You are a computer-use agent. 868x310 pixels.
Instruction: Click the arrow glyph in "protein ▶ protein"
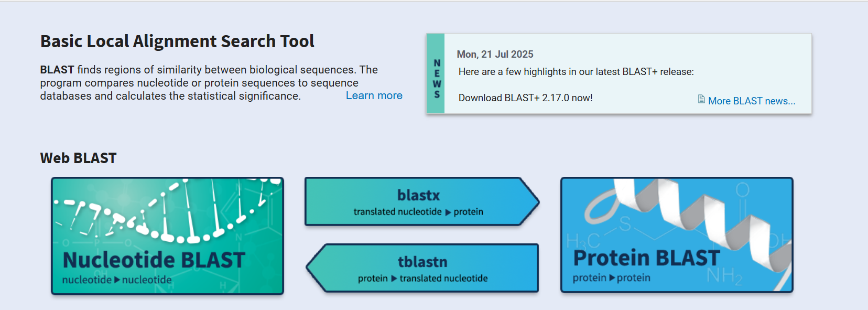point(611,277)
